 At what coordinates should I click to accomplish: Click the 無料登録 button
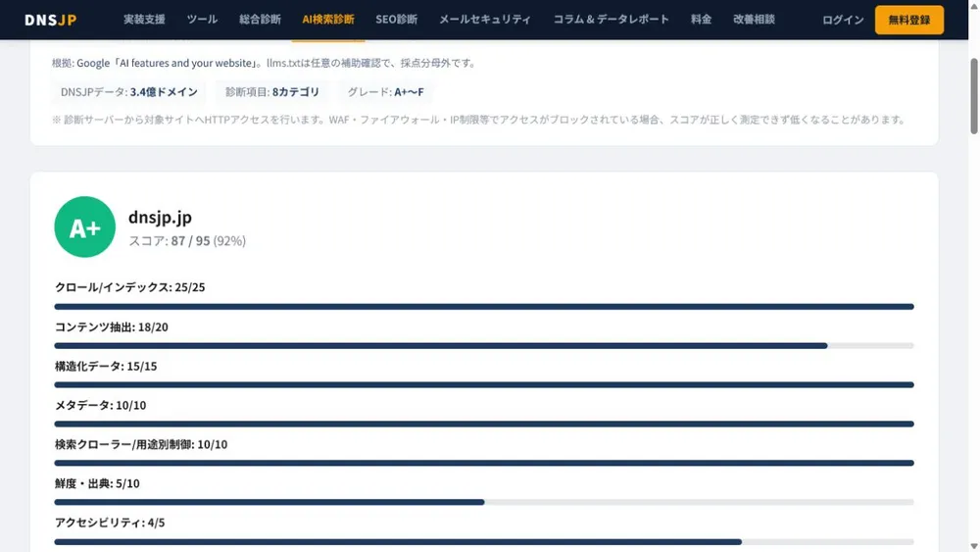point(909,20)
